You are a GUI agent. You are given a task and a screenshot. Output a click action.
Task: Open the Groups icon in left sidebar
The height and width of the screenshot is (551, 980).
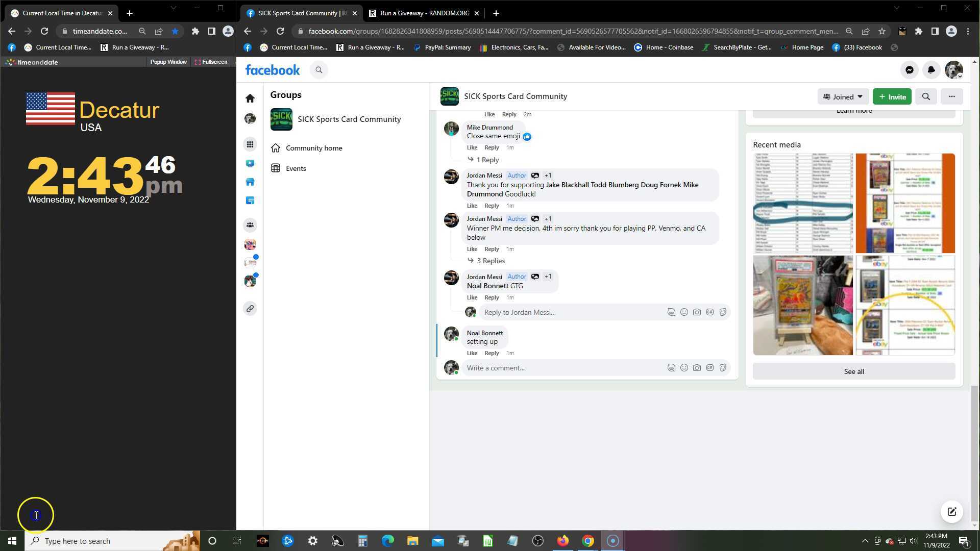tap(250, 225)
